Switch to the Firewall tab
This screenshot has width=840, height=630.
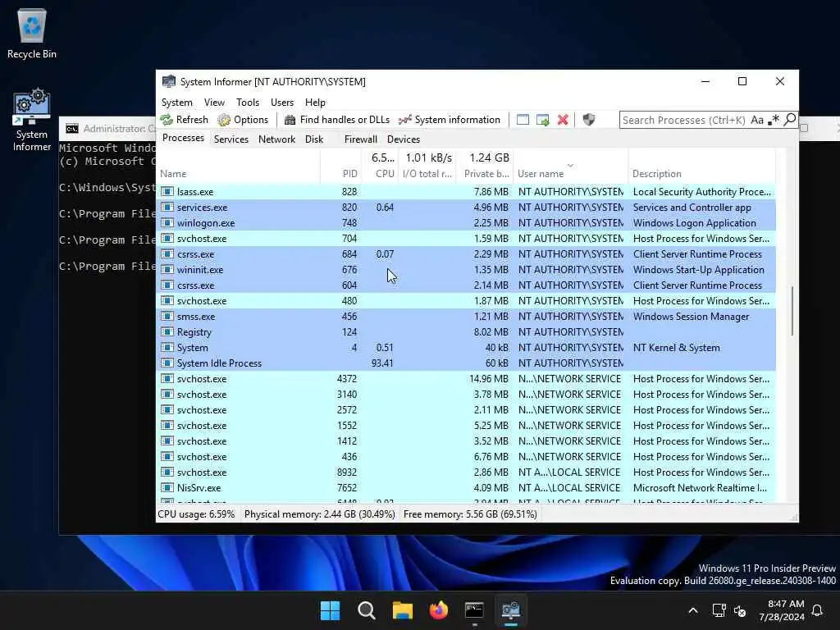point(361,139)
